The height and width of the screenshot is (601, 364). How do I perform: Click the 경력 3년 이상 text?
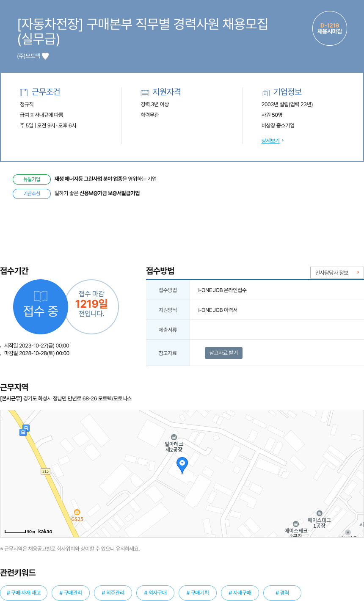click(x=155, y=105)
